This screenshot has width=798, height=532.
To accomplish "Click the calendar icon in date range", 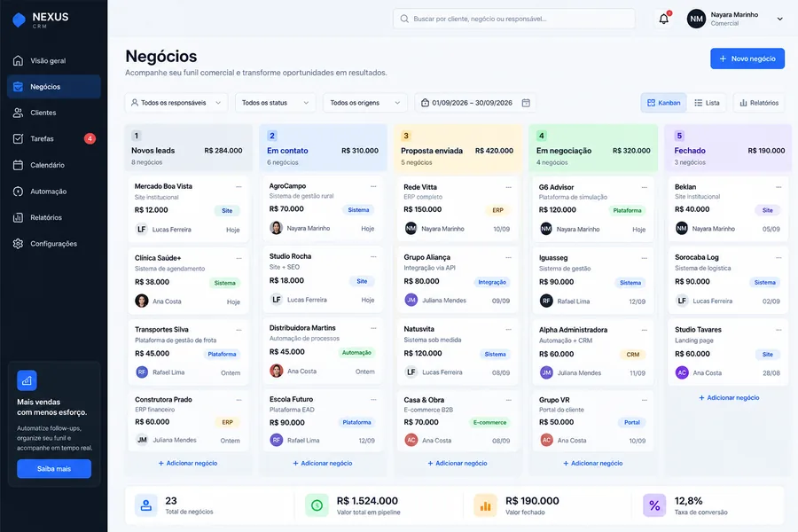I will 526,103.
